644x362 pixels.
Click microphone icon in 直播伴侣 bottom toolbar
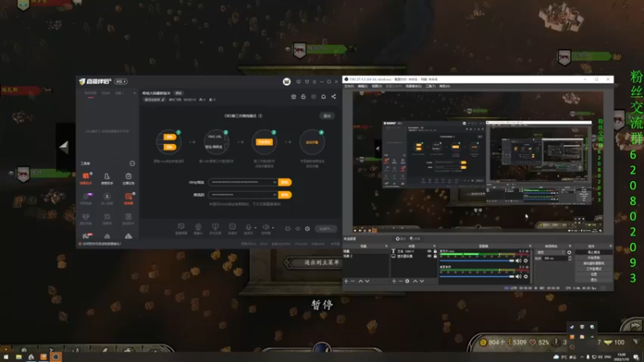(249, 227)
